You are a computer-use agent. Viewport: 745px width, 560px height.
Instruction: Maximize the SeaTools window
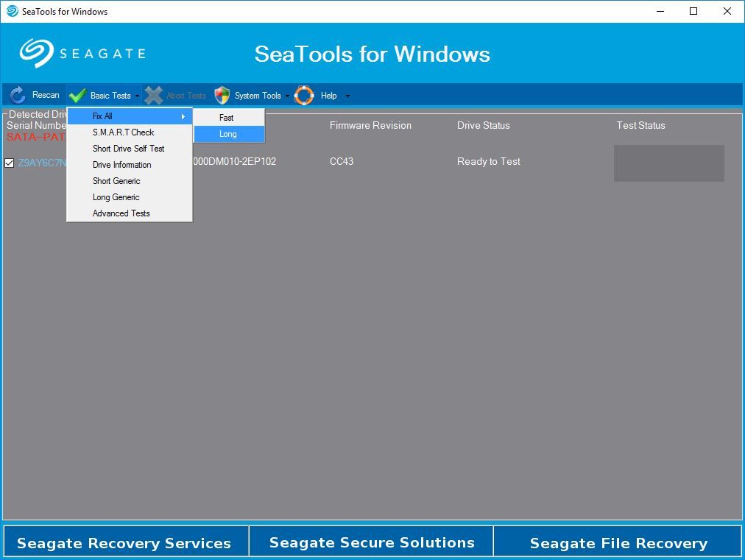coord(693,11)
